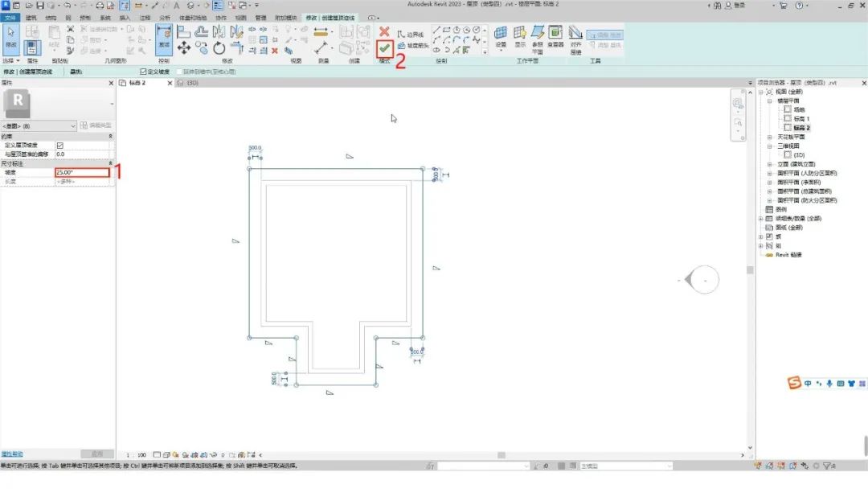
Task: Collapse the 约束 section in Properties
Action: coord(111,137)
